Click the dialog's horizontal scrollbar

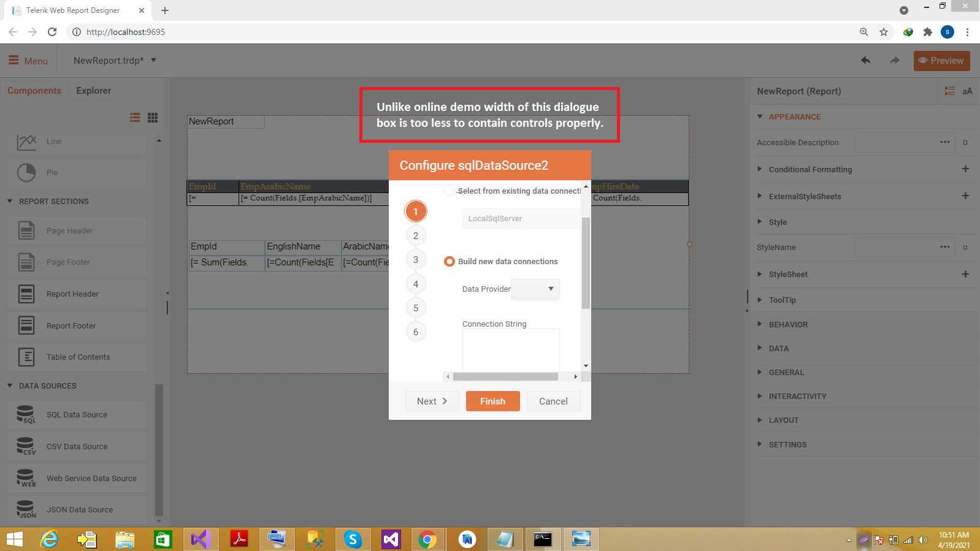click(x=505, y=377)
